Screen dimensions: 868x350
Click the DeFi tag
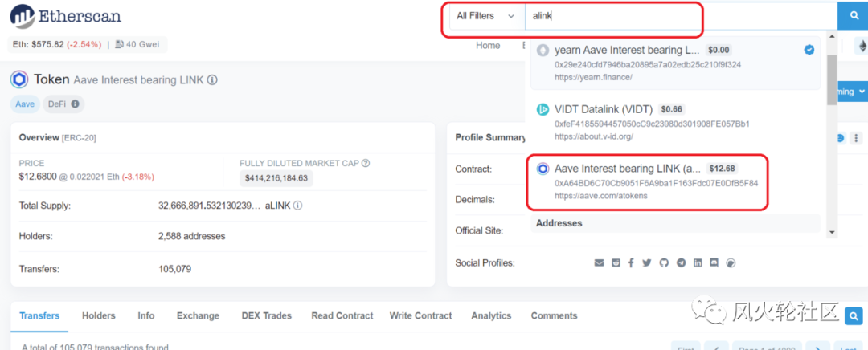(x=63, y=104)
